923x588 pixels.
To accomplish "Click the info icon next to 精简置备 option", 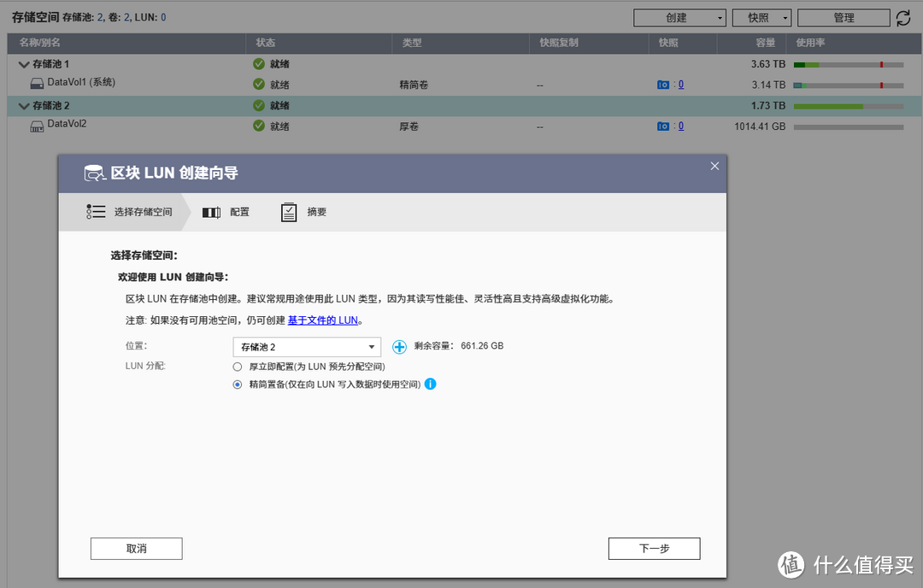I will click(430, 385).
